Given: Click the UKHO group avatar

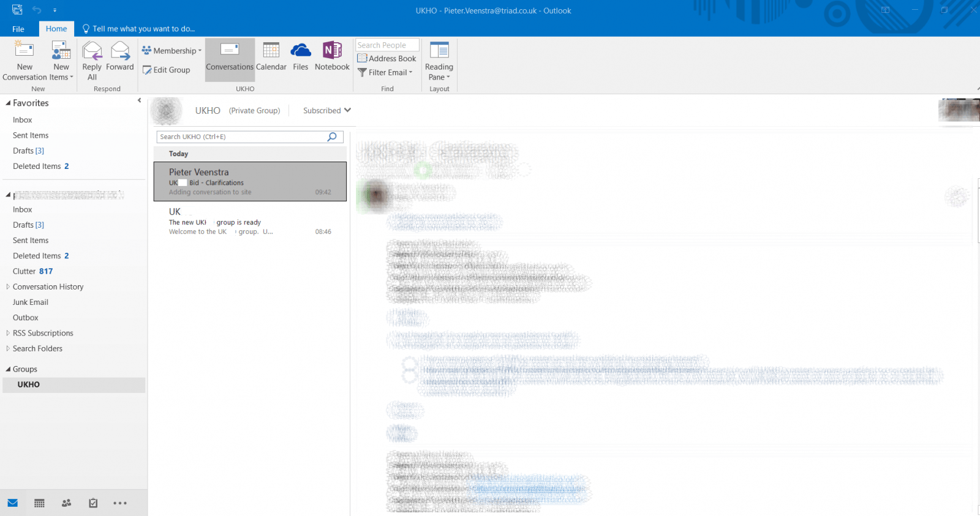Looking at the screenshot, I should [167, 111].
